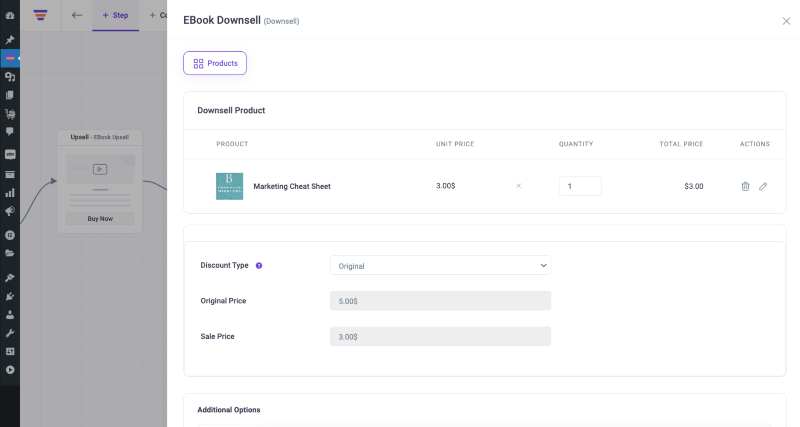Viewport: 800px width, 427px height.
Task: Click the Original Price field showing 5.00$
Action: coord(440,301)
